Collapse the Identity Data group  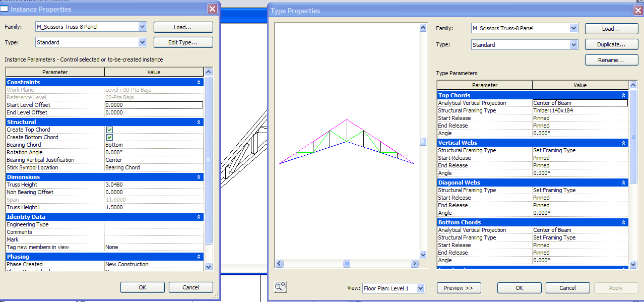[199, 217]
